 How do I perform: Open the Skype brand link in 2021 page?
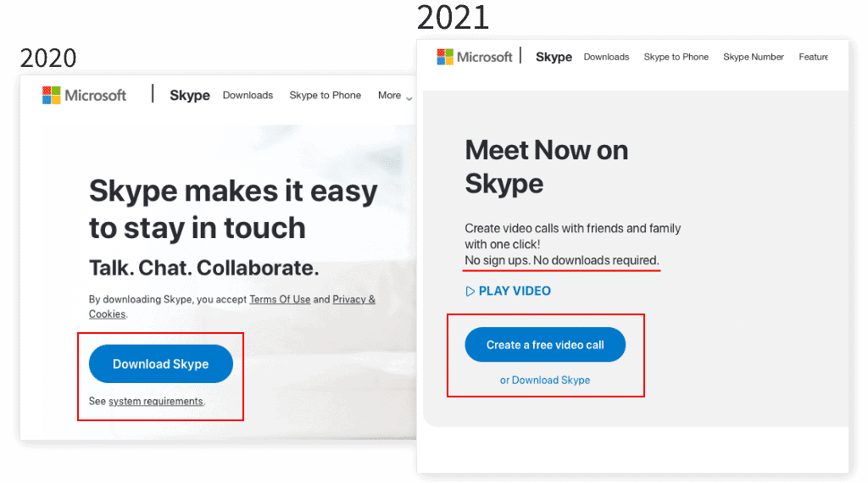pos(554,57)
